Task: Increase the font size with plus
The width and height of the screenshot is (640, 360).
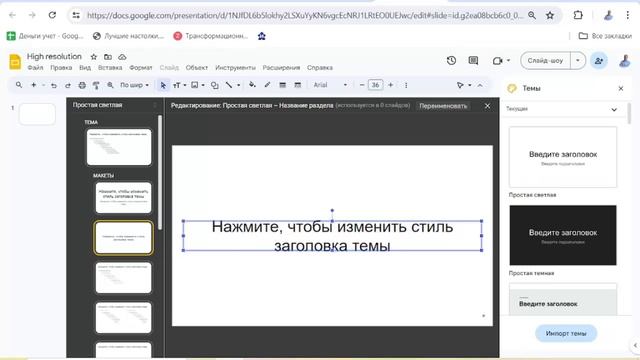Action: click(391, 85)
